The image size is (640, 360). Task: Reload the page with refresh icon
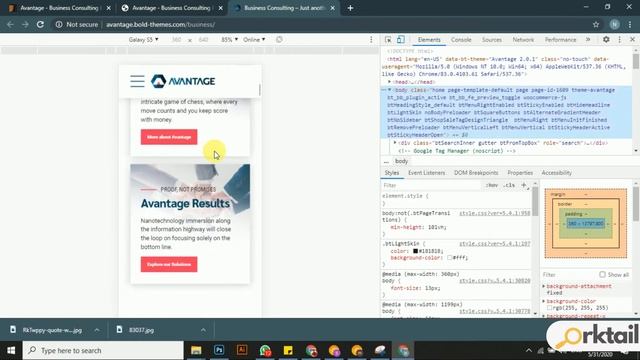tap(40, 24)
